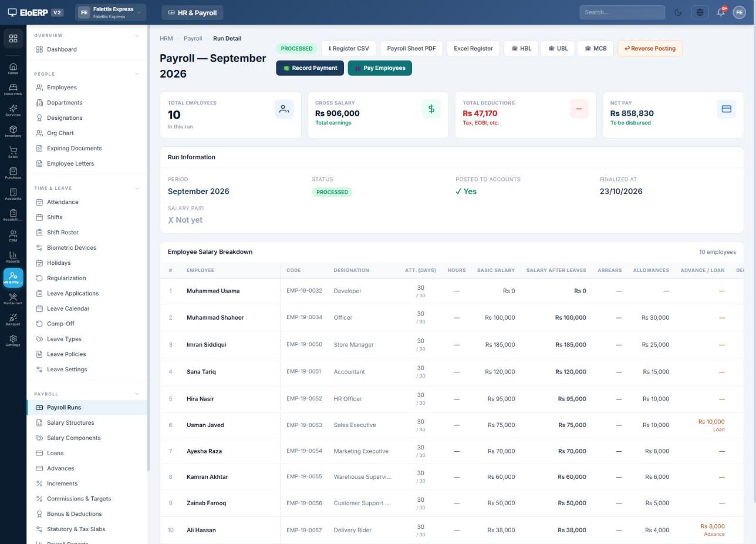Collapse the Payroll section chevron
The height and width of the screenshot is (544, 756).
[137, 394]
